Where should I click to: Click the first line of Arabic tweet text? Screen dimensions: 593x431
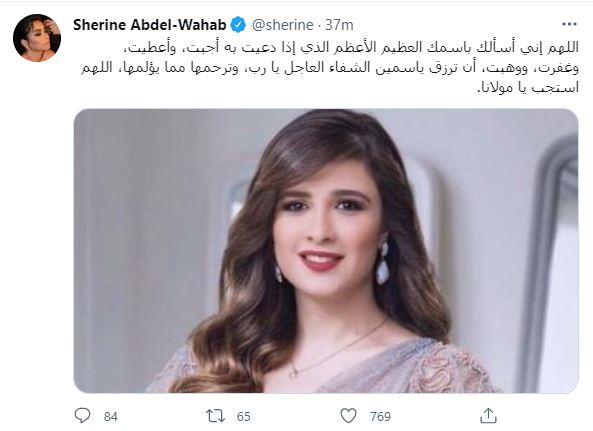coord(352,47)
